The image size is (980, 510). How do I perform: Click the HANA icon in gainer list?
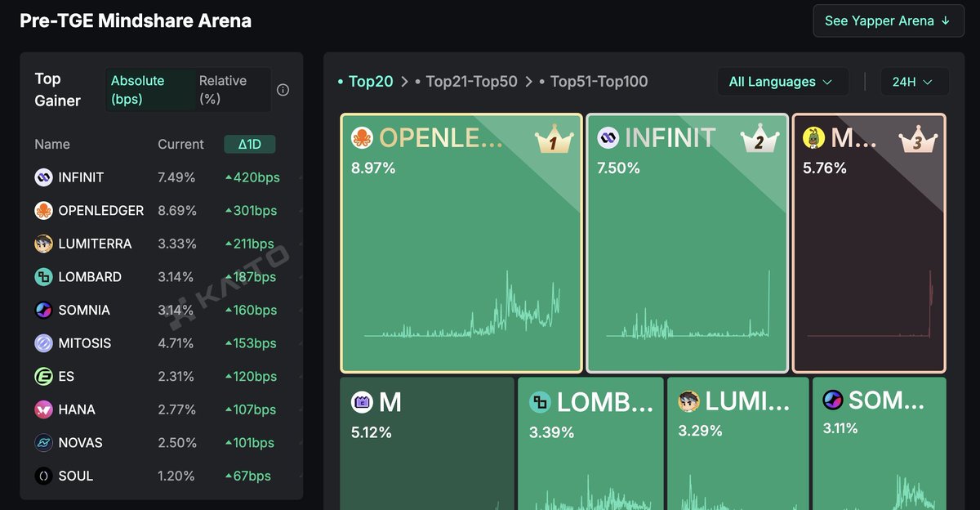[43, 409]
